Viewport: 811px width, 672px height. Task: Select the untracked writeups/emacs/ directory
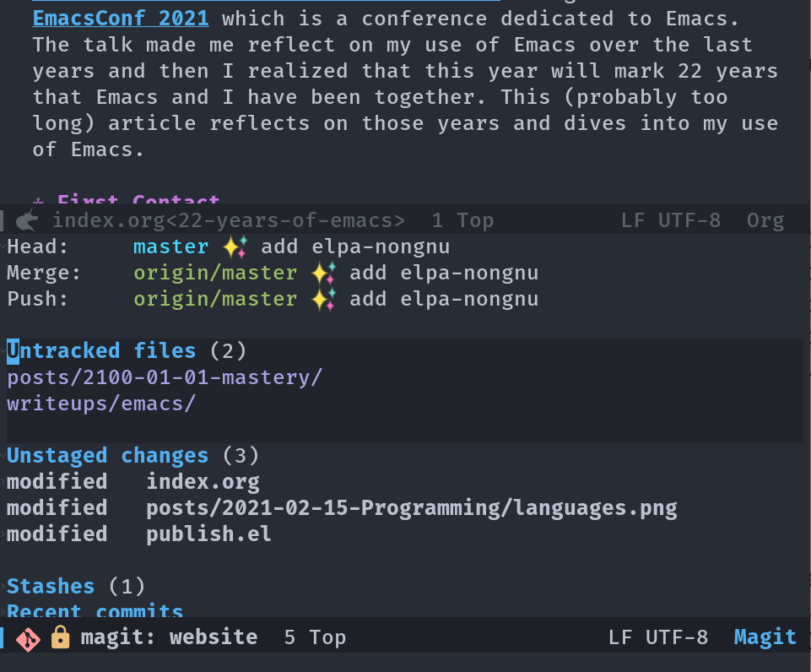pyautogui.click(x=101, y=404)
